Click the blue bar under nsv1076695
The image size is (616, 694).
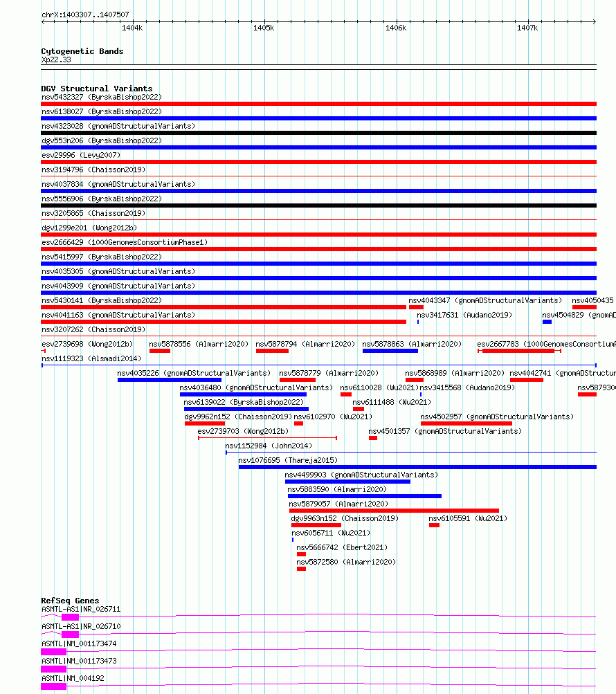(417, 467)
